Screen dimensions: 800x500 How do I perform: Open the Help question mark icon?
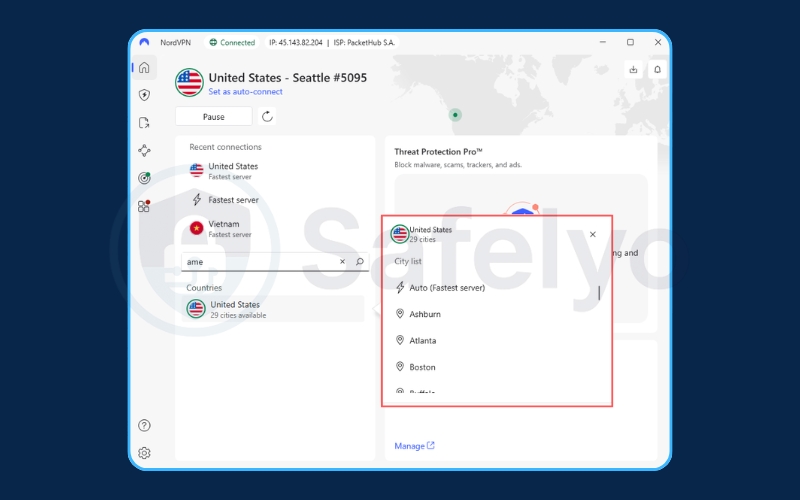(144, 425)
